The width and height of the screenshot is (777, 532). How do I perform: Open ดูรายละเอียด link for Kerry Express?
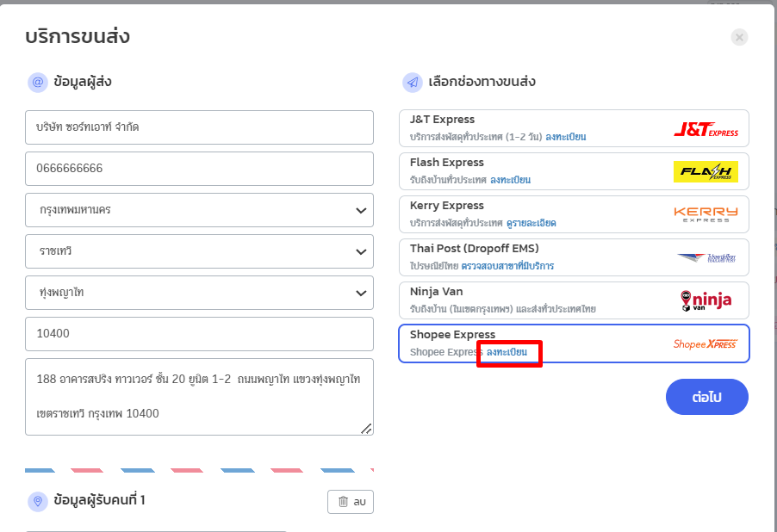[532, 223]
